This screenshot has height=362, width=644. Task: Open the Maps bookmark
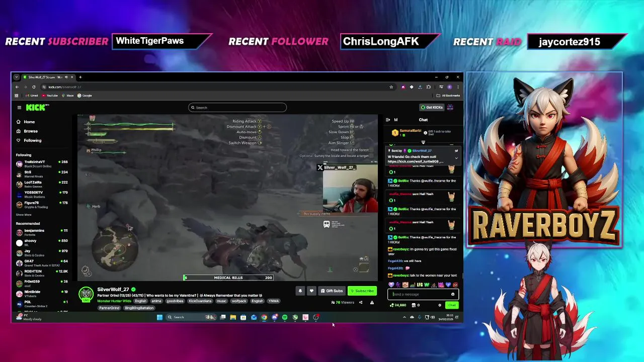(x=68, y=96)
